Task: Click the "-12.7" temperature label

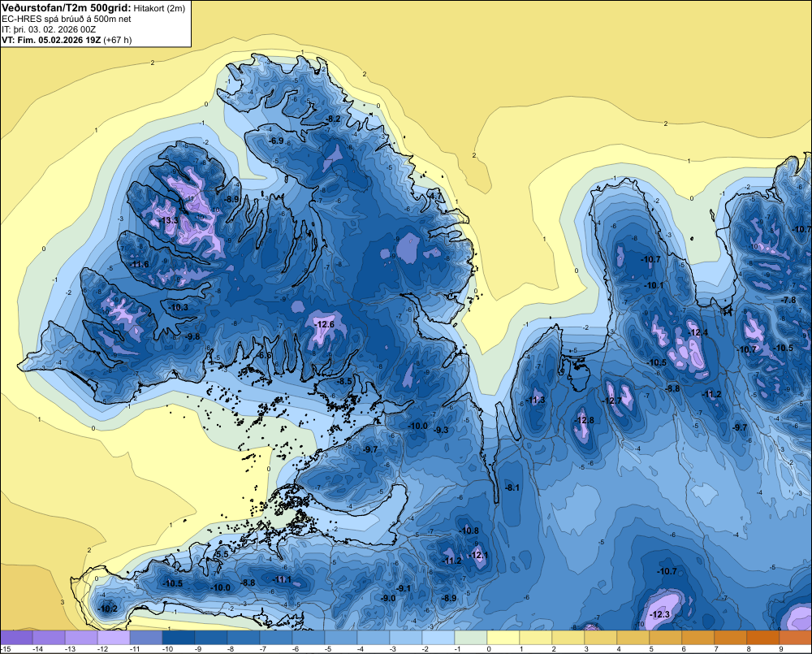Action: pyautogui.click(x=612, y=401)
